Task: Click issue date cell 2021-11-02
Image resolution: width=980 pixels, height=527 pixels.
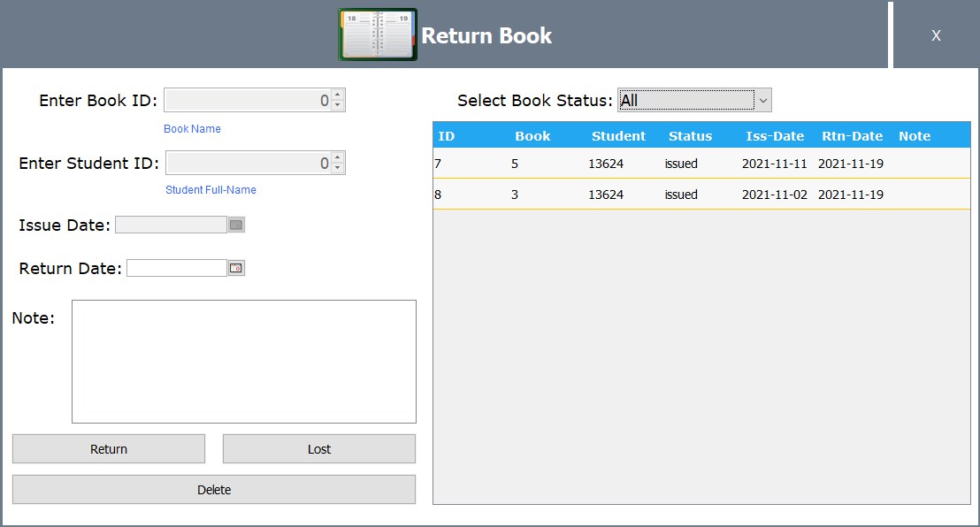Action: (x=775, y=195)
